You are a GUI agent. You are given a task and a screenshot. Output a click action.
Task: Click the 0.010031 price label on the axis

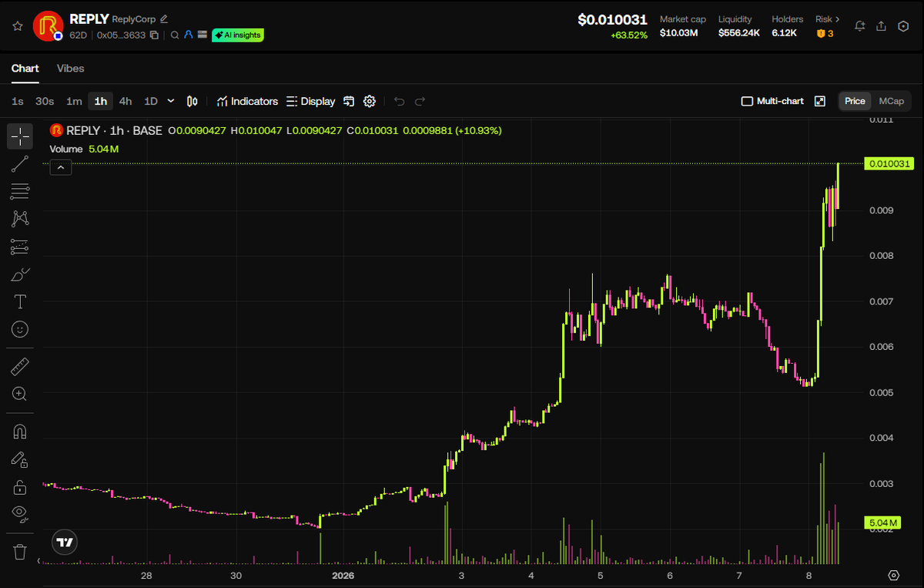click(889, 163)
